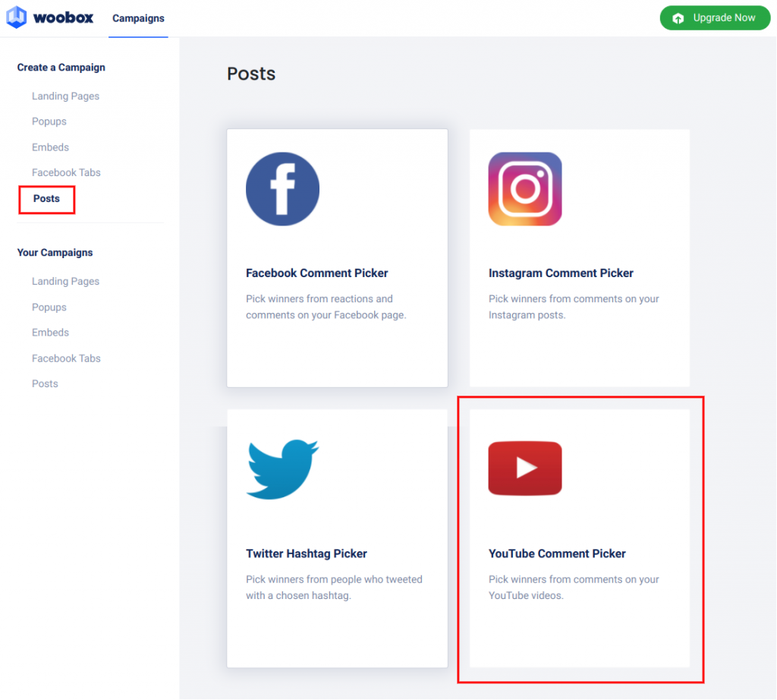Select YouTube Comment Picker title
Viewport: 777px width, 700px height.
tap(557, 553)
